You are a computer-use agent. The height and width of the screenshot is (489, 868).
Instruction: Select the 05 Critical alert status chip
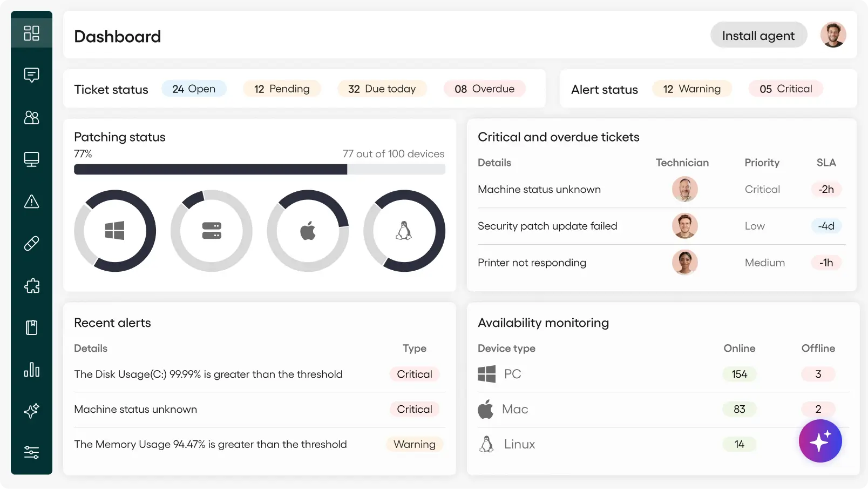click(x=785, y=89)
